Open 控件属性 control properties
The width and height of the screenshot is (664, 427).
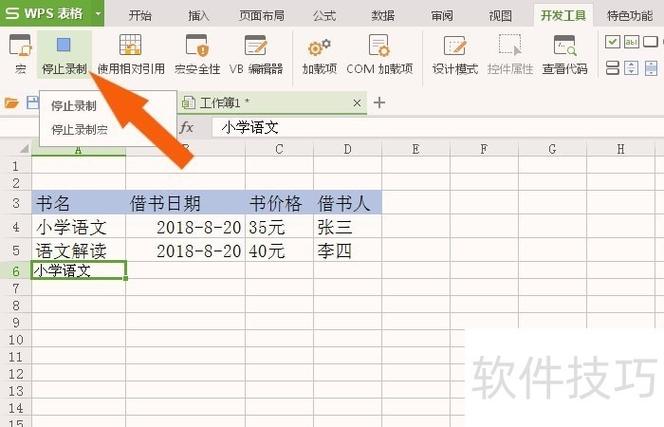click(x=510, y=54)
